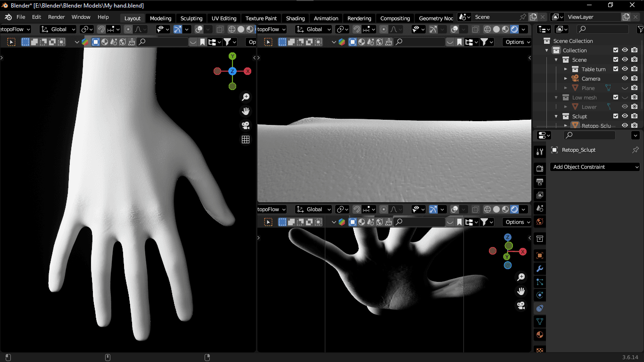Disable rendering for the Plane object
The height and width of the screenshot is (362, 644).
tap(635, 88)
